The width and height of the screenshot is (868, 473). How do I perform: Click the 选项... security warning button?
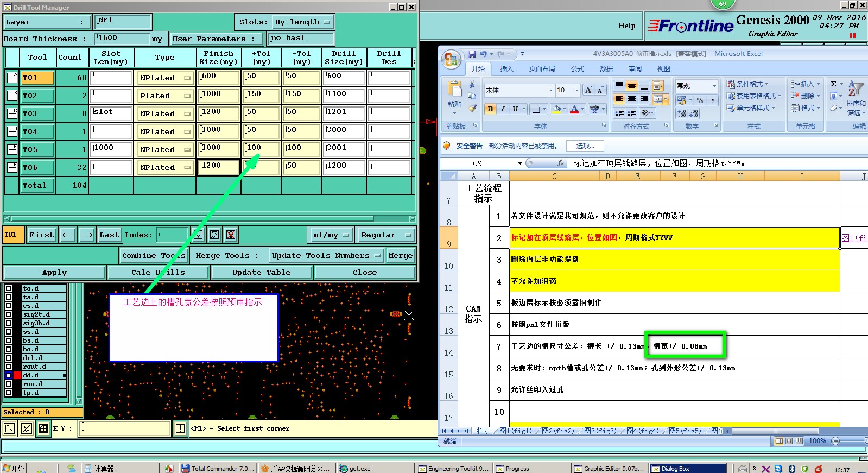[x=585, y=146]
